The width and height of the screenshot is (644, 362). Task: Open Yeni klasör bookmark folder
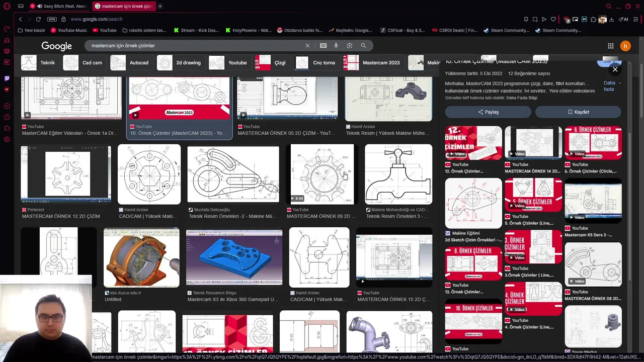pyautogui.click(x=31, y=30)
